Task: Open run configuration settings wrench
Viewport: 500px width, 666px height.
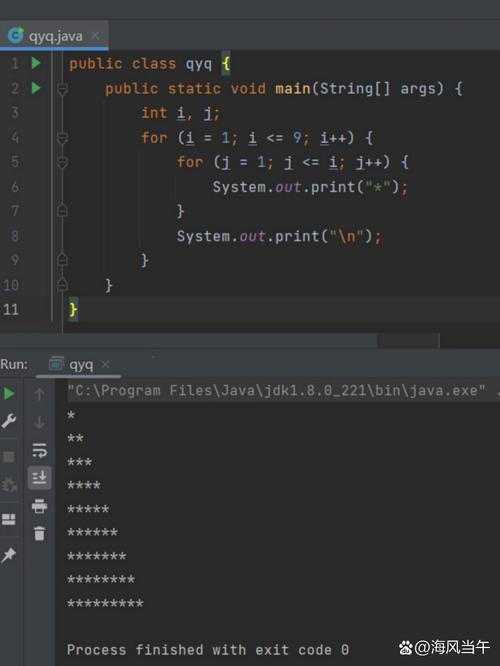Action: coord(9,421)
